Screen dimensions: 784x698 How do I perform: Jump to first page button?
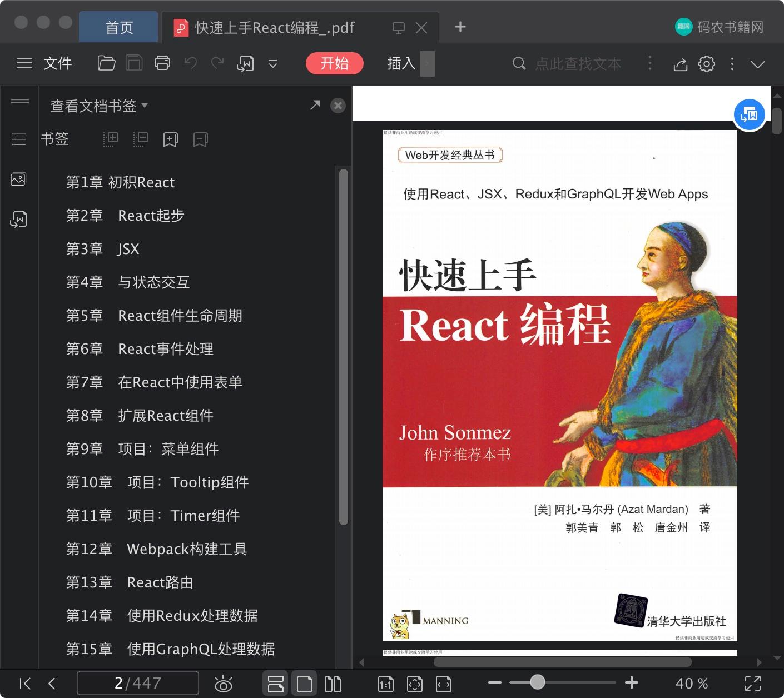point(25,683)
